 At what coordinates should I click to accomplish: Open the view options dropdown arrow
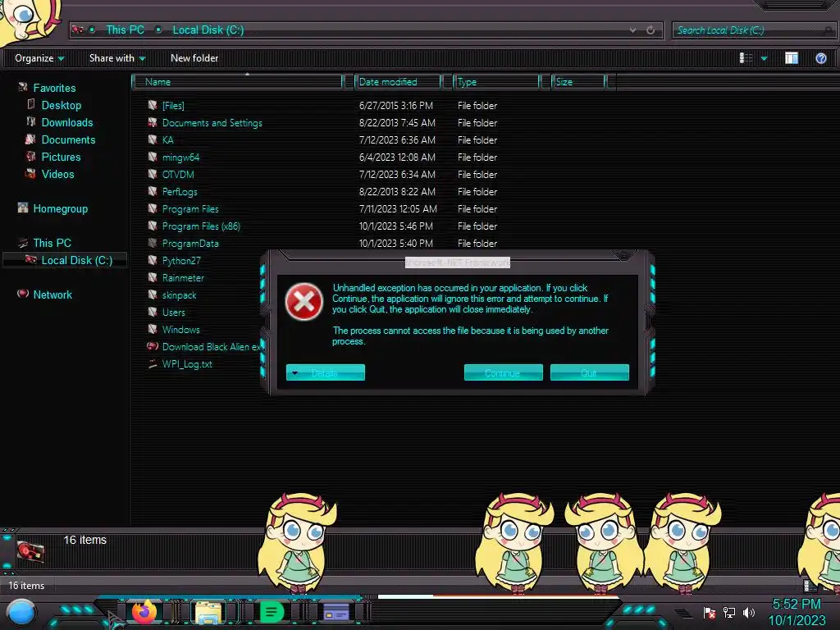(x=764, y=58)
